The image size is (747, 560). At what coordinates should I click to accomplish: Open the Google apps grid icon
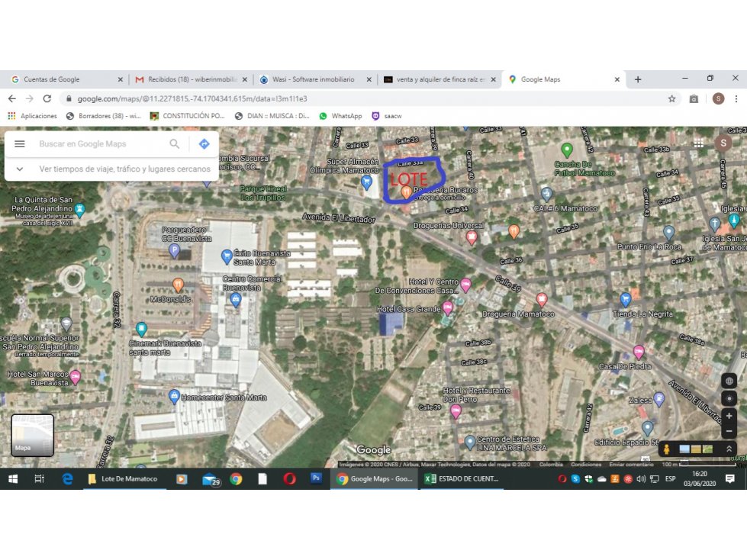[698, 143]
